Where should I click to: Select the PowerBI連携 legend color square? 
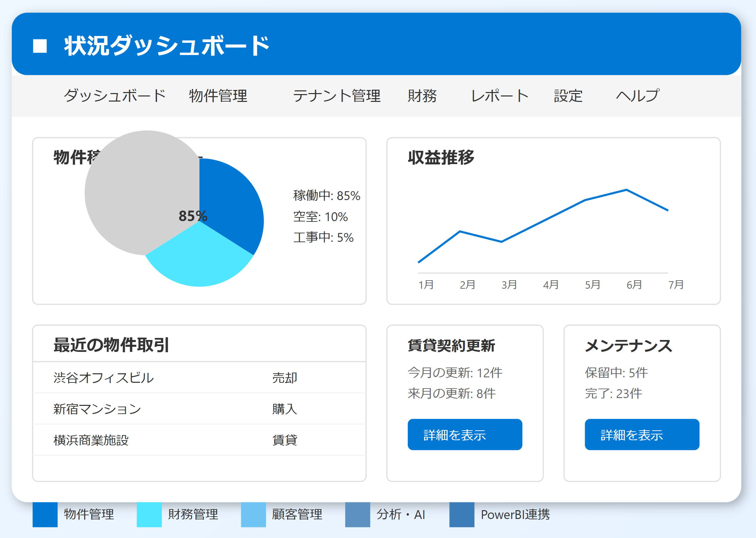tap(461, 515)
